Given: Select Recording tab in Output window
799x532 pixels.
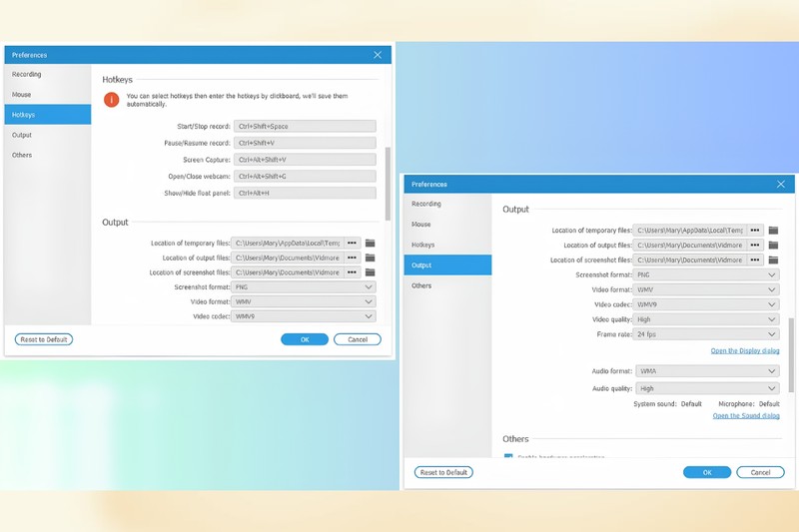Looking at the screenshot, I should coord(447,204).
